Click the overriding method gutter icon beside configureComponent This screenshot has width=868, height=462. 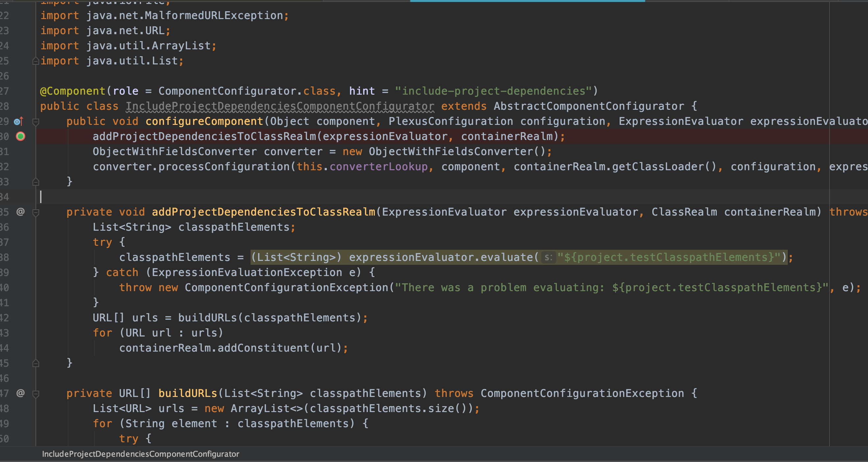point(18,121)
